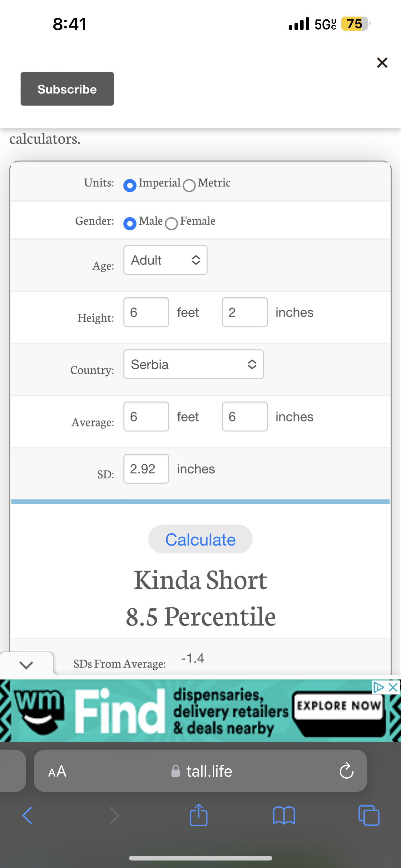Edit the SD inches value field
The width and height of the screenshot is (401, 868).
[x=146, y=469]
